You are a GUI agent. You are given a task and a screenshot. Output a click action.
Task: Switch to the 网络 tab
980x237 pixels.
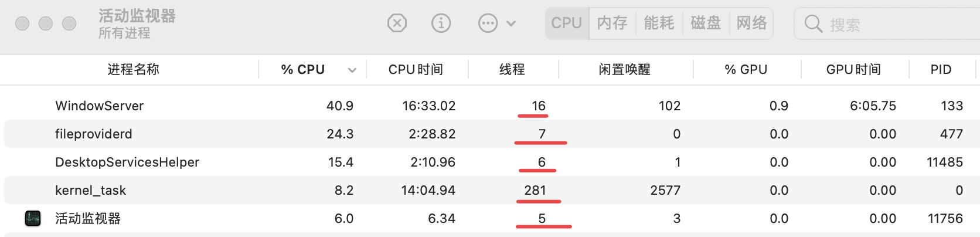point(751,23)
